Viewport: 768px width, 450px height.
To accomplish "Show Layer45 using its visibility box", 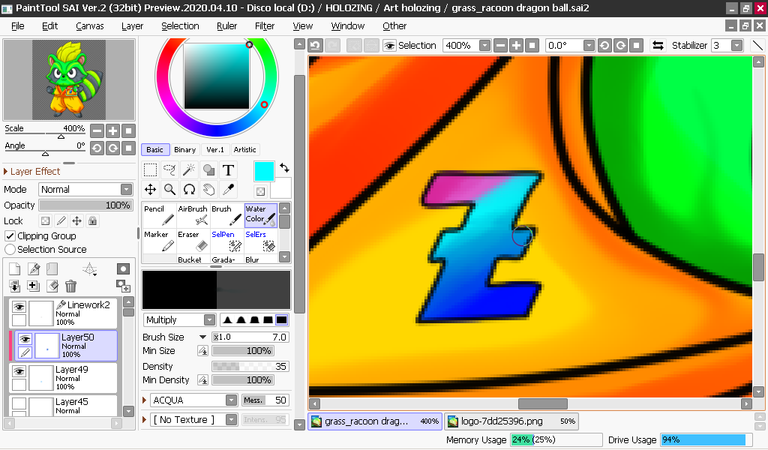I will (x=19, y=403).
